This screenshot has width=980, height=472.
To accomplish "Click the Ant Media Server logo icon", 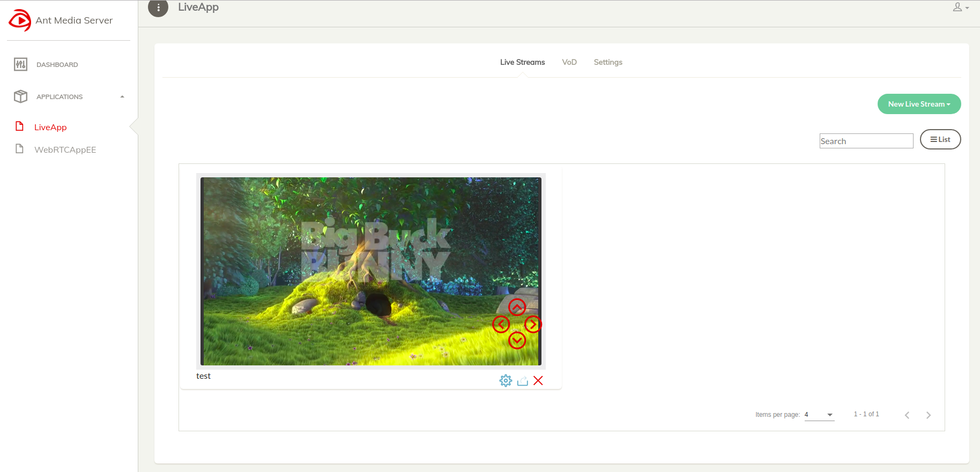I will pos(20,20).
